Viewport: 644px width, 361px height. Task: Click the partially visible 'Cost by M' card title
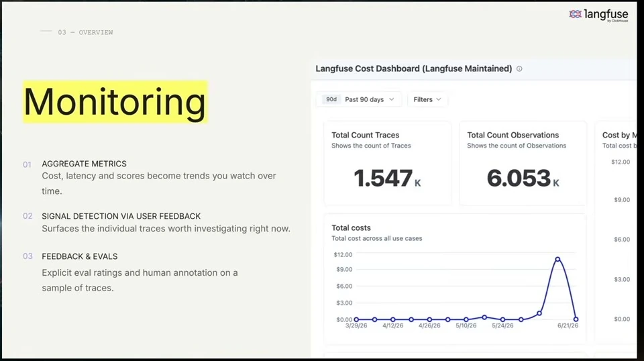click(x=619, y=135)
